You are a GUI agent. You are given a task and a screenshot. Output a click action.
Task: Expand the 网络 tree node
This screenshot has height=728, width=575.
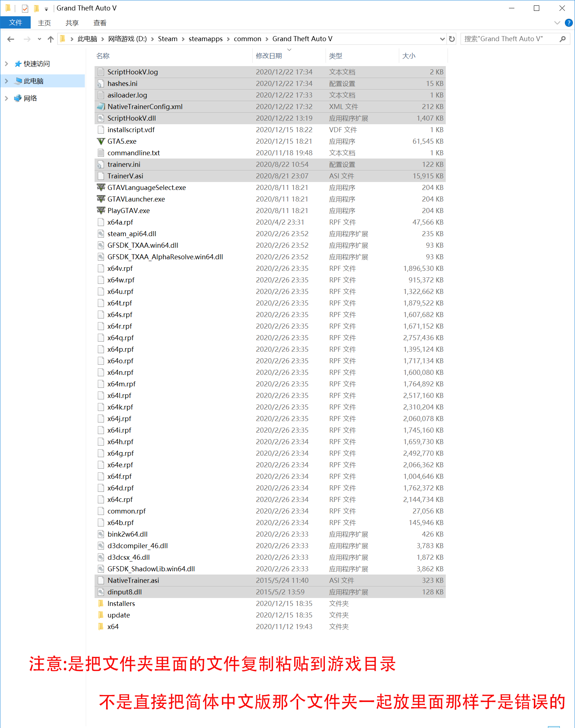click(x=6, y=98)
